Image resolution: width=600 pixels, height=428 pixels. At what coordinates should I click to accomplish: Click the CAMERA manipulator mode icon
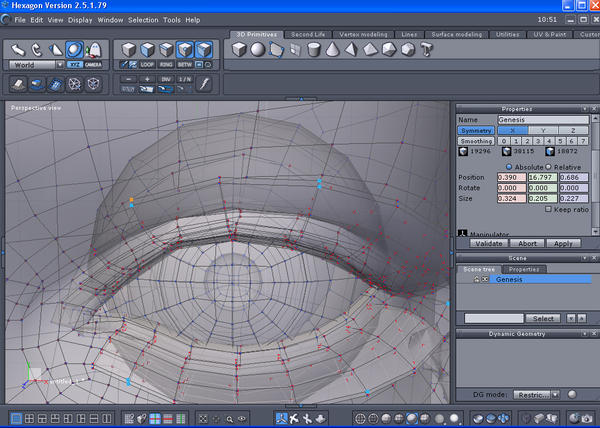tap(93, 63)
